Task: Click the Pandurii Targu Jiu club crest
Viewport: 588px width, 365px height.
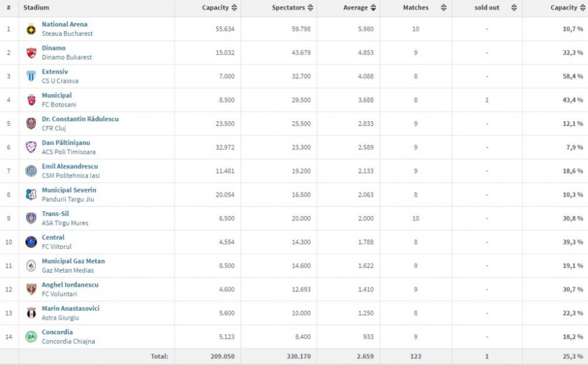Action: tap(31, 195)
